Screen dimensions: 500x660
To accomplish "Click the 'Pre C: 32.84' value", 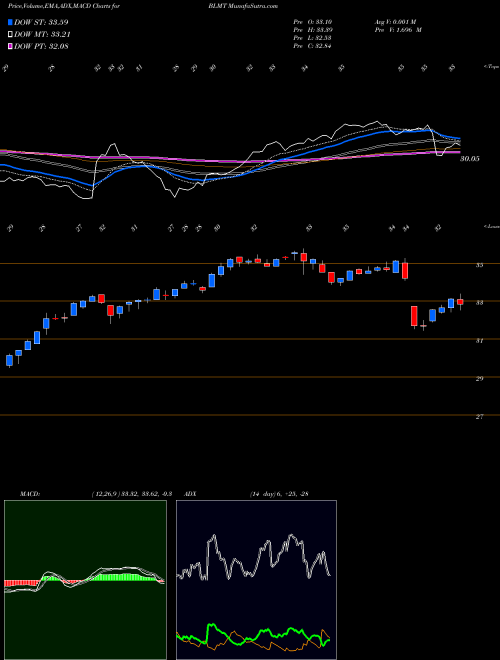I will [x=312, y=46].
